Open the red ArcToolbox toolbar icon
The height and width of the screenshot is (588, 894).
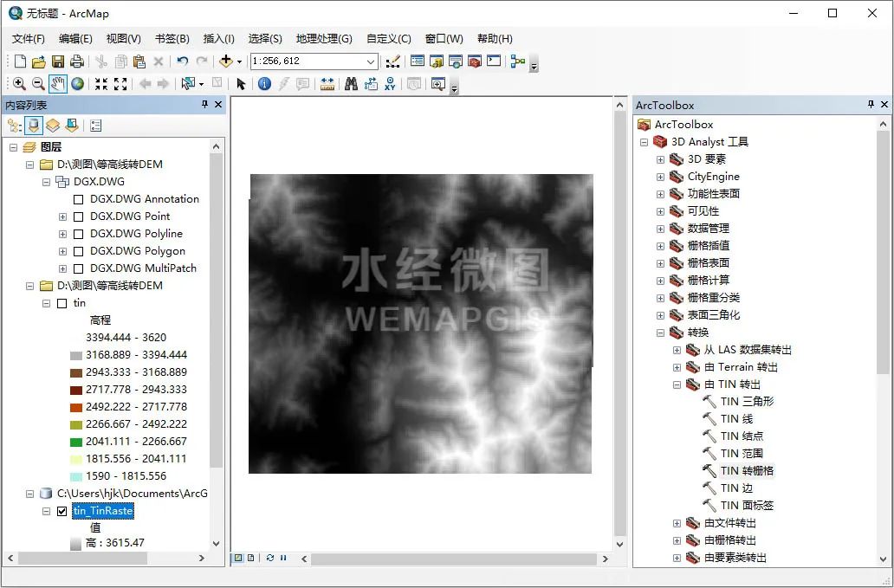(x=475, y=61)
